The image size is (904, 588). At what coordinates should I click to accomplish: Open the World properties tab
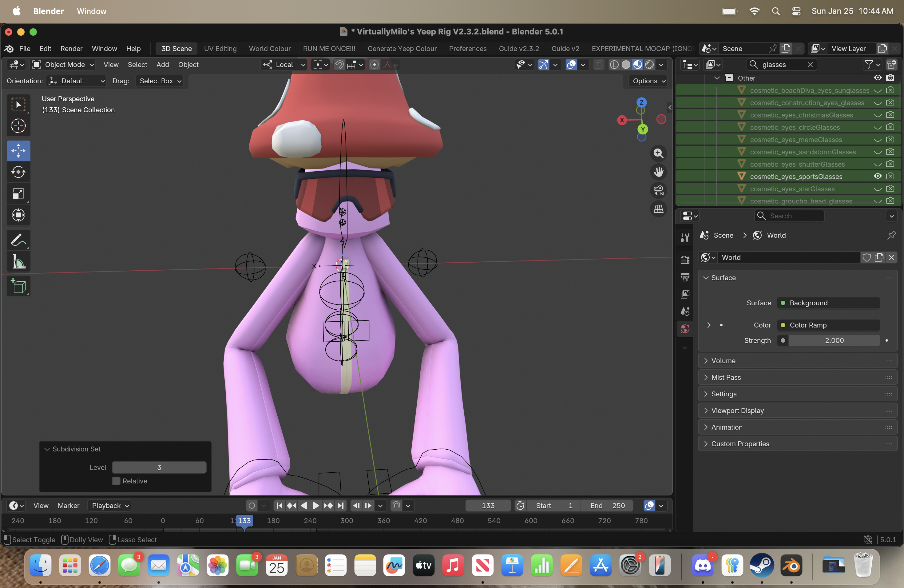[685, 328]
